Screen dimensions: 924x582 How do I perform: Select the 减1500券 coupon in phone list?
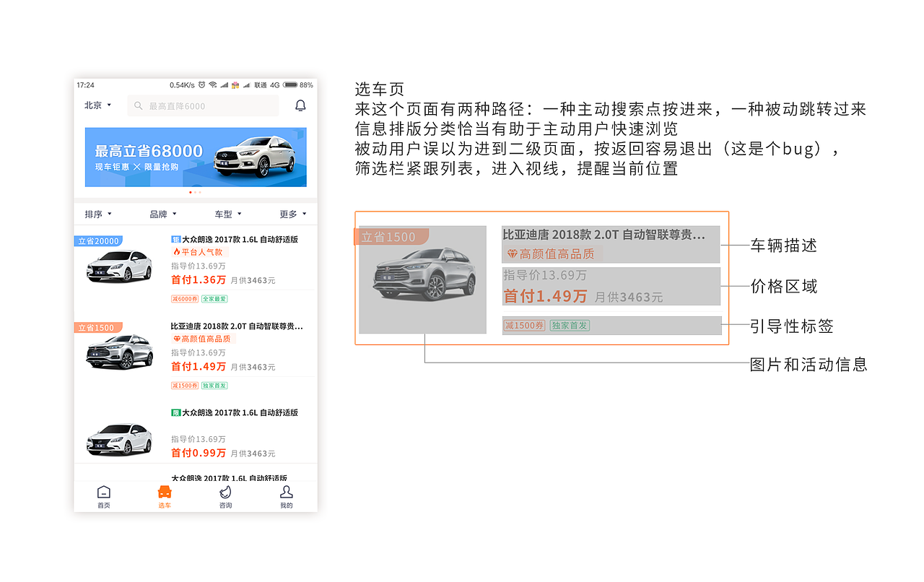184,386
